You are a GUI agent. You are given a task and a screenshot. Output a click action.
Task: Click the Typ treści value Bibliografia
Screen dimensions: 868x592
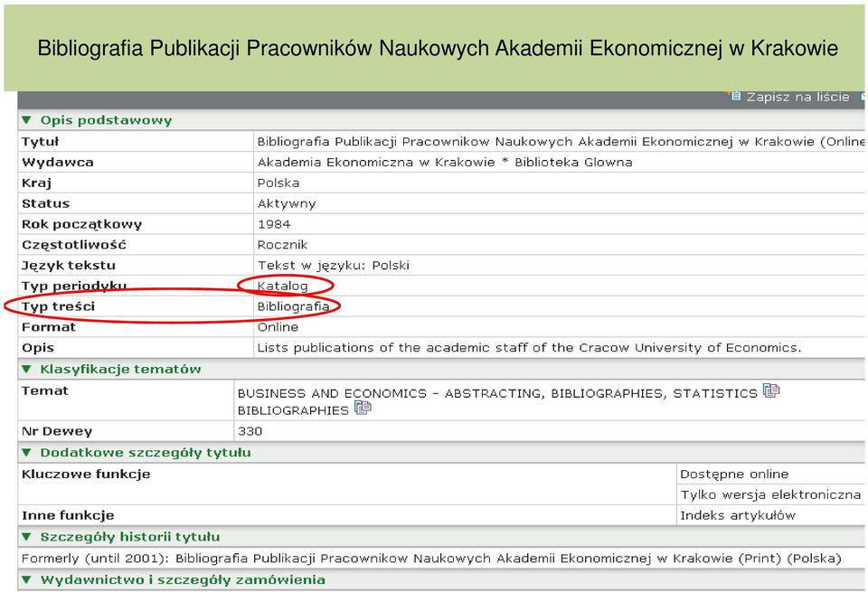click(x=293, y=306)
